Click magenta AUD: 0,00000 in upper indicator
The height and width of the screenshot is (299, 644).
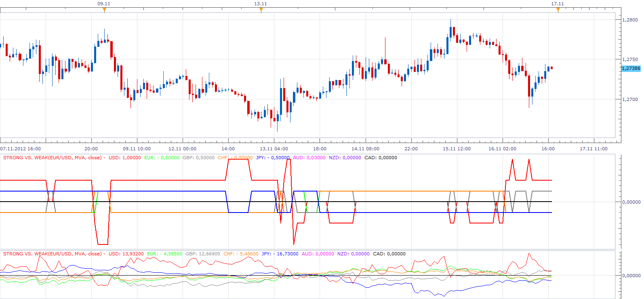tap(309, 158)
